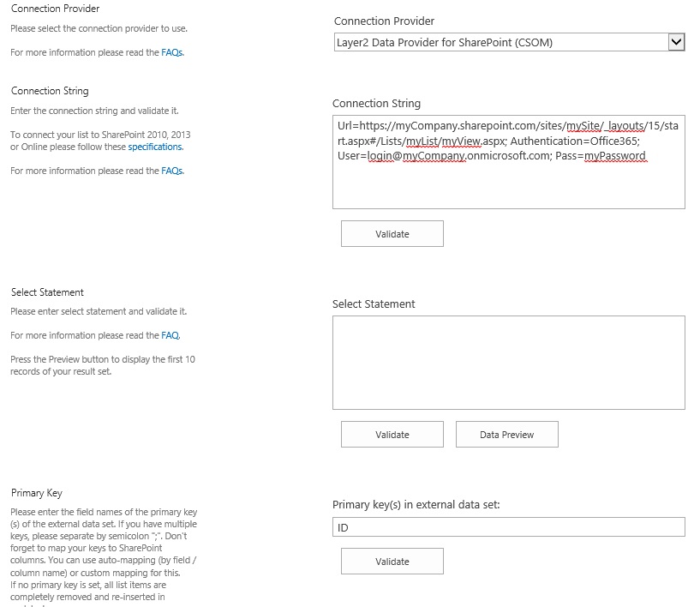This screenshot has height=607, width=700.
Task: Open FAQs link below the specifications text
Action: click(172, 171)
